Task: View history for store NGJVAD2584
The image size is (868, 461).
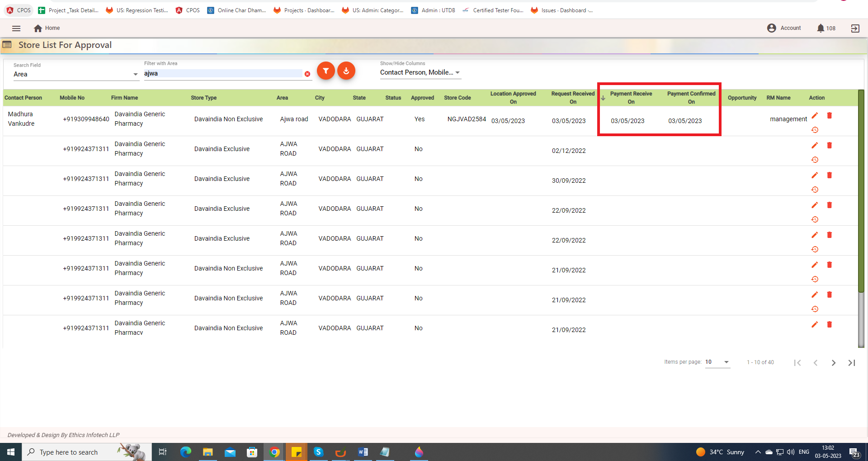Action: pos(815,130)
